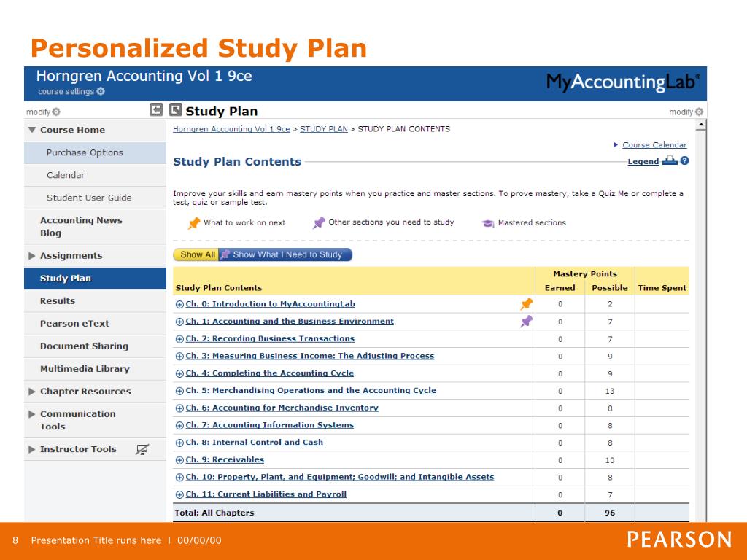
Task: Click the Mastered sections graduation cap icon
Action: pyautogui.click(x=488, y=223)
